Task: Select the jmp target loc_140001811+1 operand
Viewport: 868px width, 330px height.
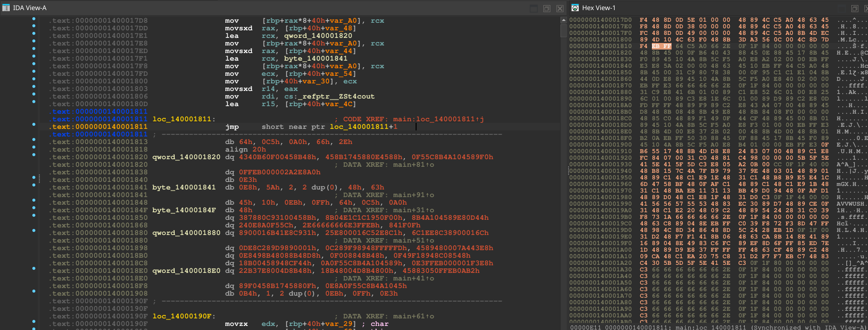Action: 364,127
